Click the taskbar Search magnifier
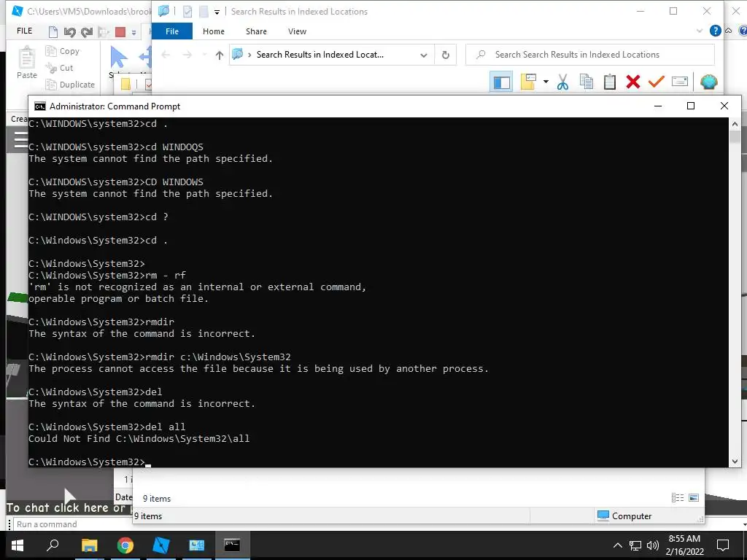 (53, 545)
